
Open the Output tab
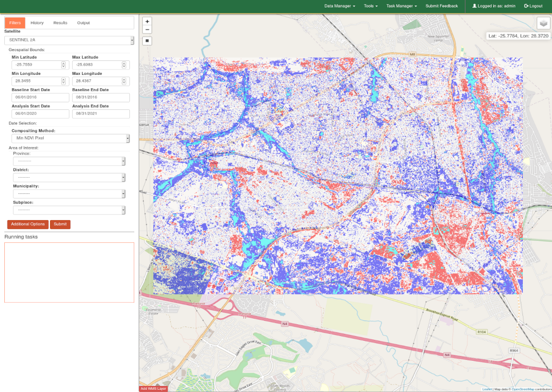click(x=84, y=23)
